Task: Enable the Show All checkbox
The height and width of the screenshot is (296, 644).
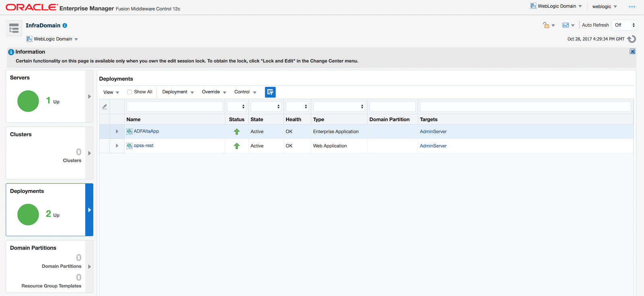Action: [130, 92]
